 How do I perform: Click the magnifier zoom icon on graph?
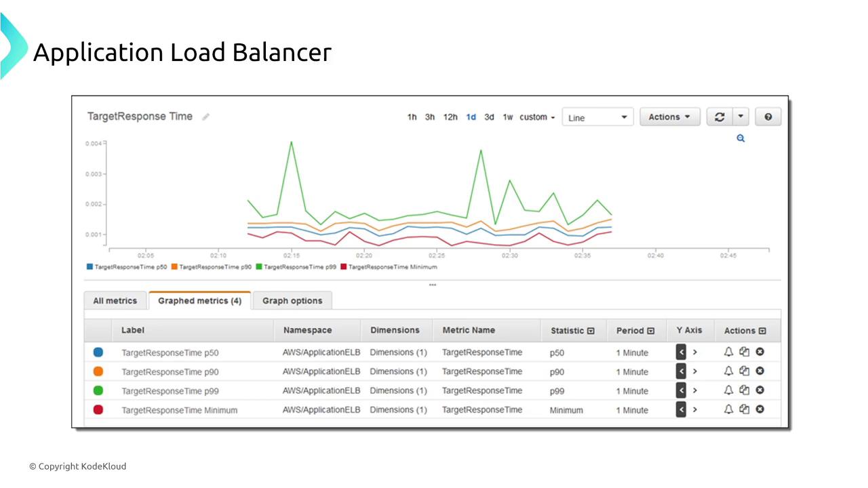[741, 138]
